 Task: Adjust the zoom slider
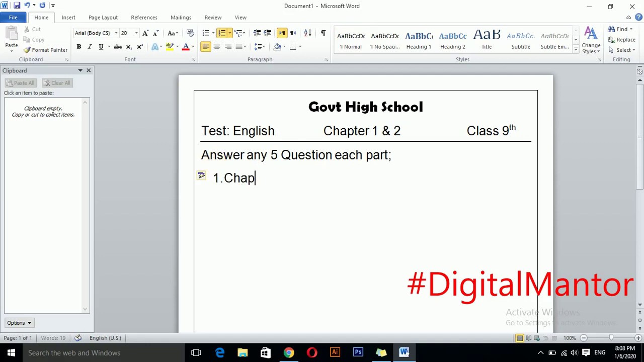pos(611,338)
